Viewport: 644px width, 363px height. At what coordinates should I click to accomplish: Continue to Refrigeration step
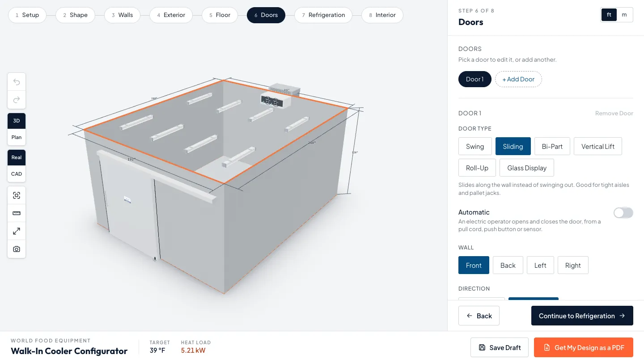tap(582, 316)
